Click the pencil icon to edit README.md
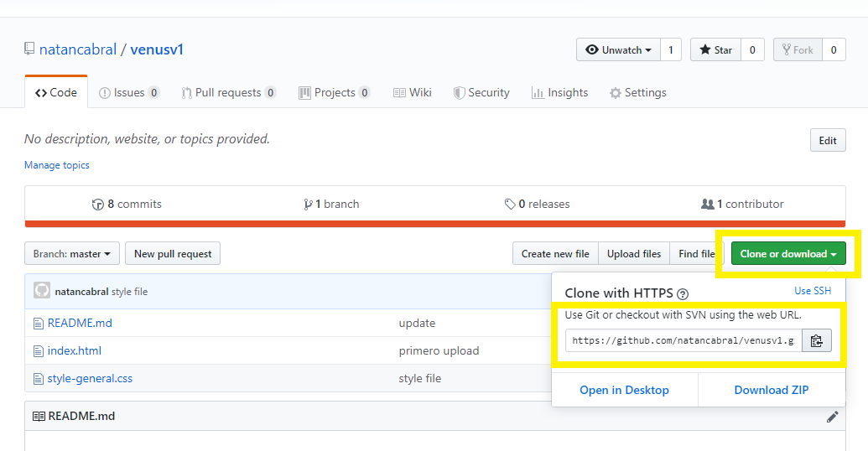 point(832,417)
